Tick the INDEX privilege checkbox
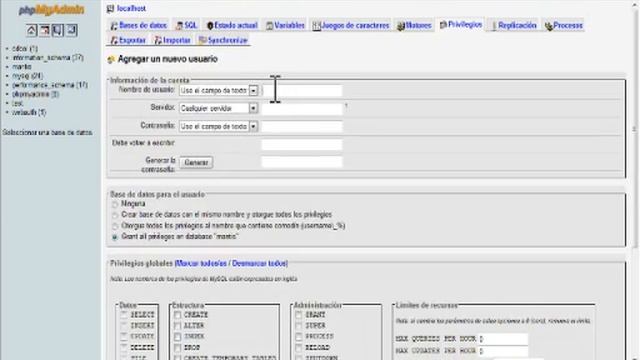640x360 pixels. pos(178,337)
